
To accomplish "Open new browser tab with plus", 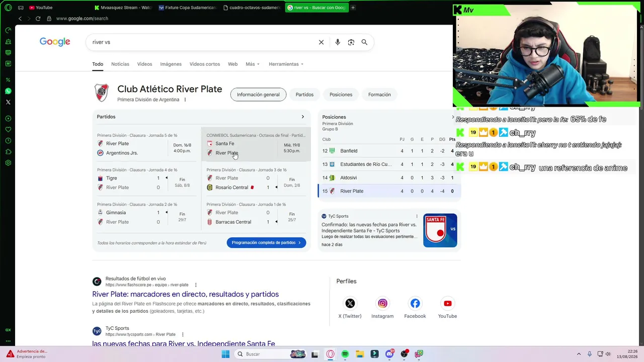I will [353, 8].
